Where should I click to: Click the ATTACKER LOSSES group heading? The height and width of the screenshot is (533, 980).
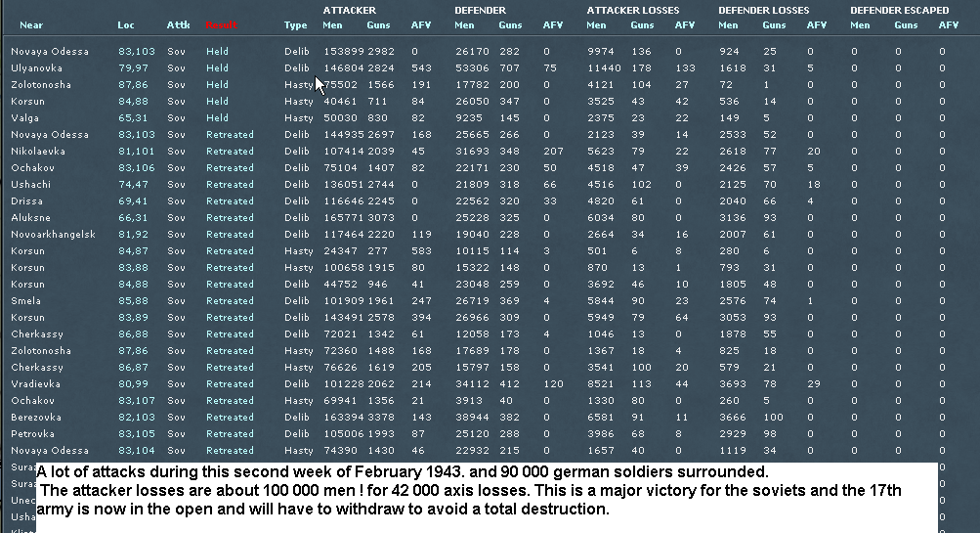[632, 10]
